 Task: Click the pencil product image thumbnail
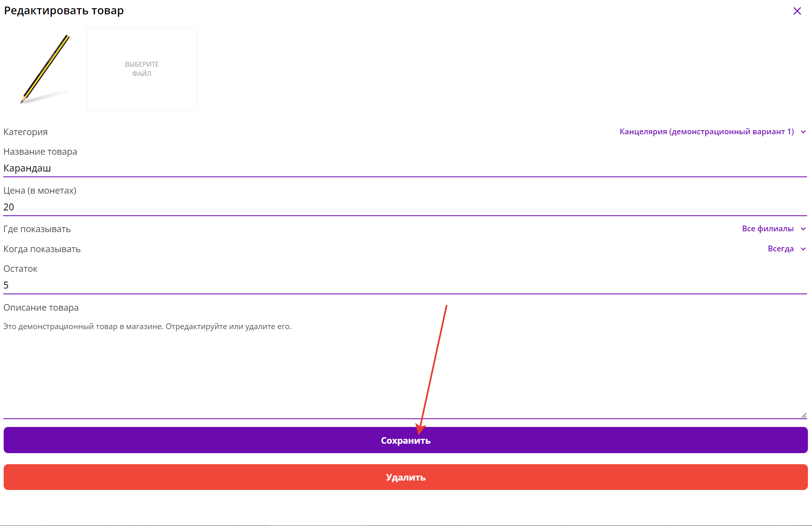pyautogui.click(x=45, y=69)
